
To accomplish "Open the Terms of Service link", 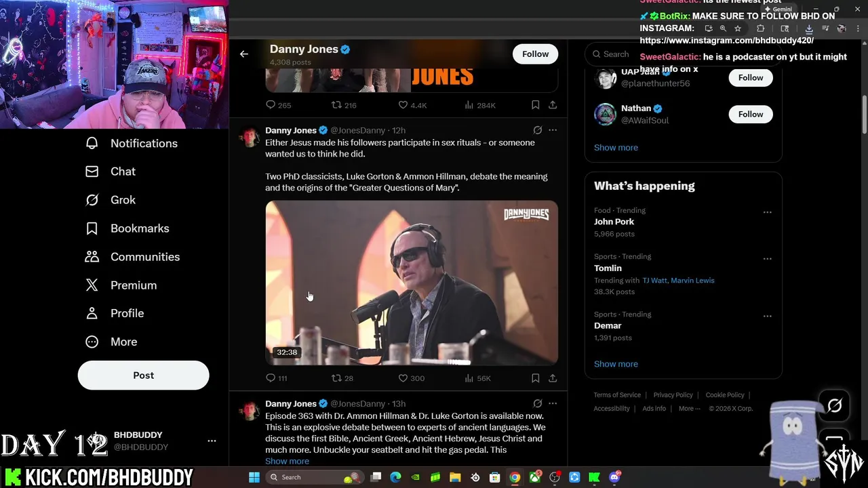I will tap(617, 395).
